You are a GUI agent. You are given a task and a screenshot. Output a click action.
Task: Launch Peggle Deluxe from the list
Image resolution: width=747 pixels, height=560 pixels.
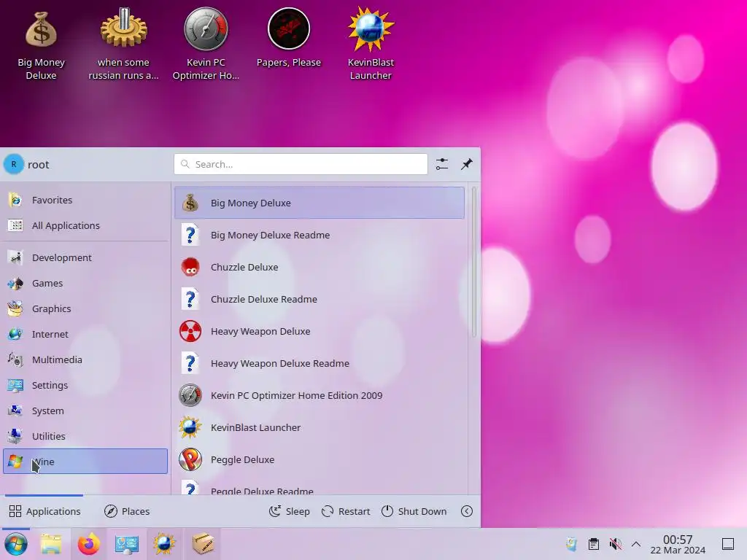point(320,459)
